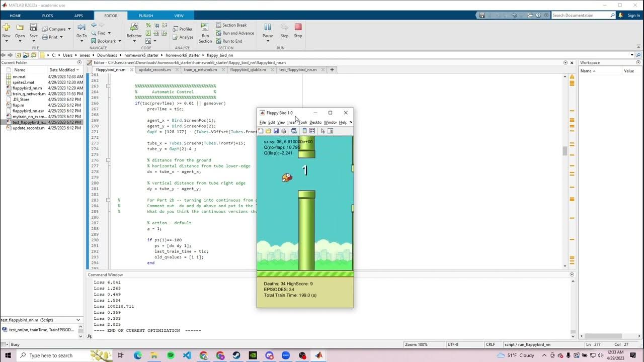The image size is (644, 362).
Task: Pause the running script
Action: 268,27
